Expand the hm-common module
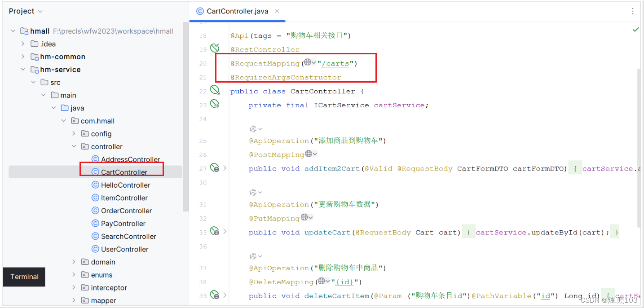Screen dimensions: 644x308 tap(23, 57)
